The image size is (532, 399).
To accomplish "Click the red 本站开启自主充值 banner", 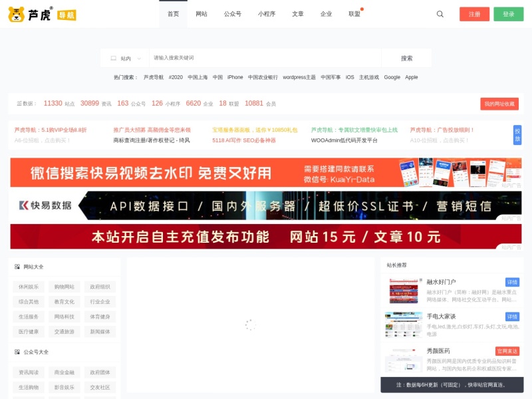I will pyautogui.click(x=265, y=237).
